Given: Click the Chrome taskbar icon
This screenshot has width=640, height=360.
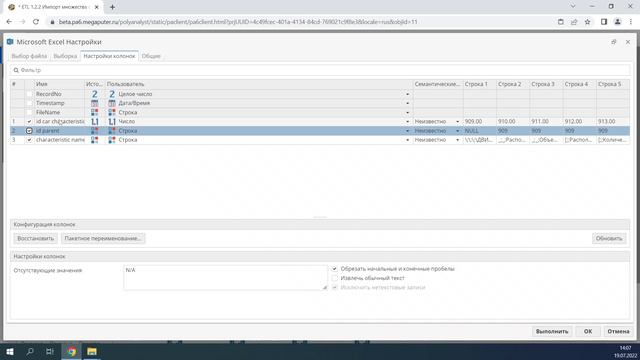Looking at the screenshot, I should (72, 351).
